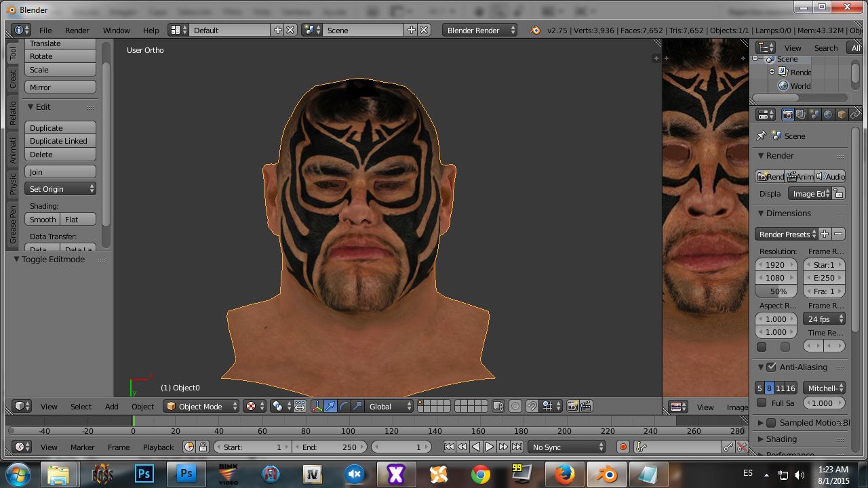Click the use preview range clock icon

pos(189,447)
